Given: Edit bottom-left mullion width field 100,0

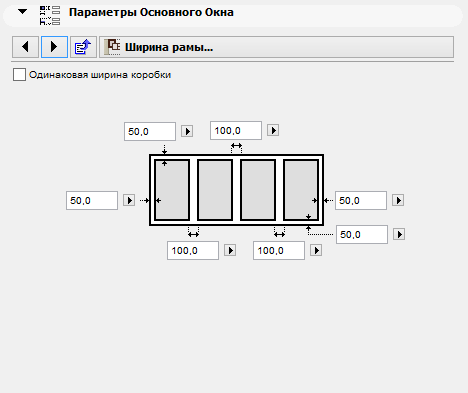Looking at the screenshot, I should click(x=193, y=250).
